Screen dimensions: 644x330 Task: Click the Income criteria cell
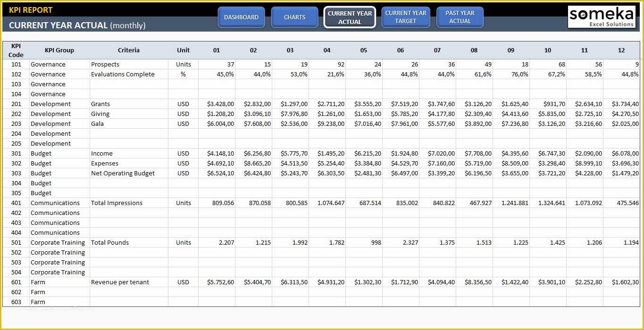(129, 153)
